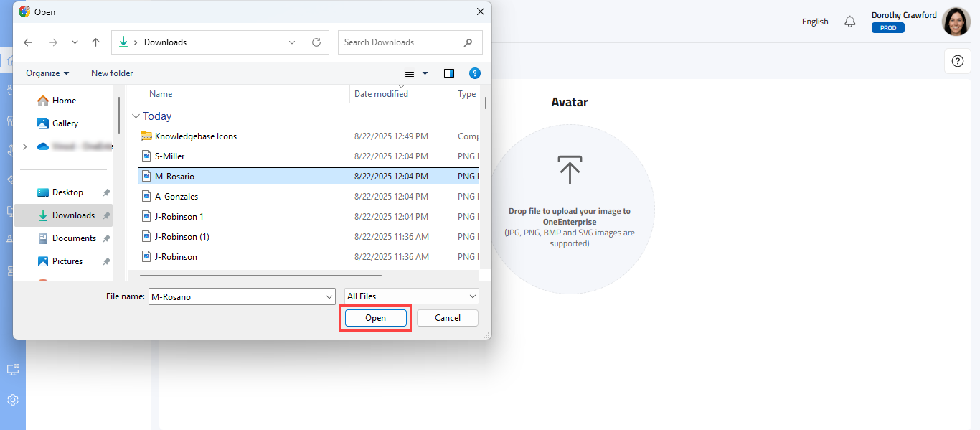The height and width of the screenshot is (430, 980).
Task: Open the Organize dropdown menu
Action: click(x=47, y=73)
